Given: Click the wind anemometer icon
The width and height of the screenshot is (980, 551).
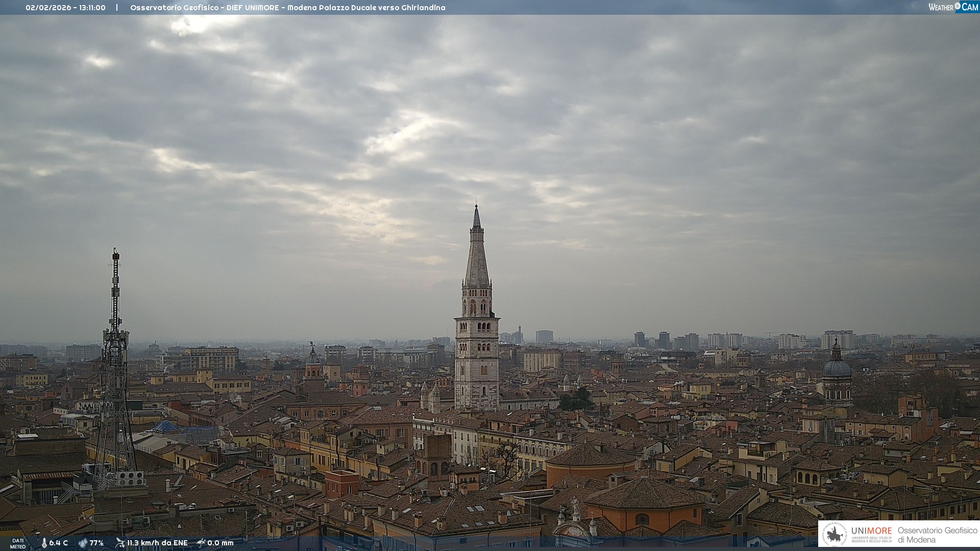Looking at the screenshot, I should (120, 543).
